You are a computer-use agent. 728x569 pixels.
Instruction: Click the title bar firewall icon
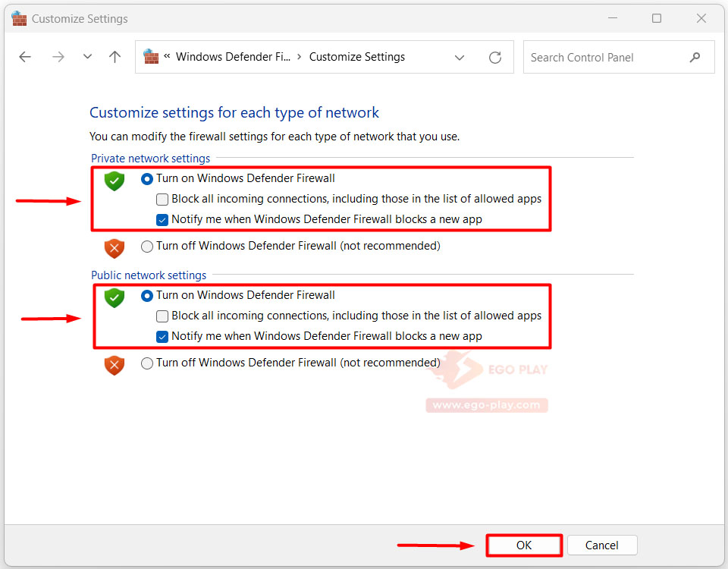[x=19, y=18]
